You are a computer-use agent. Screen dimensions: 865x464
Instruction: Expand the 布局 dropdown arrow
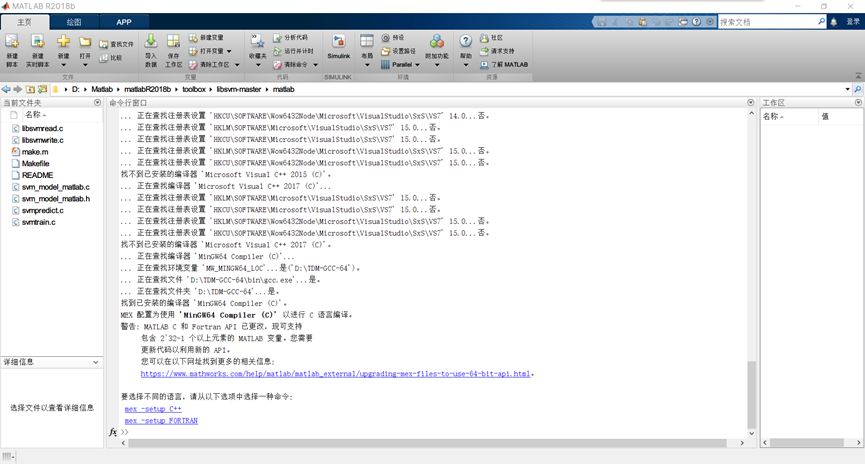[x=367, y=65]
